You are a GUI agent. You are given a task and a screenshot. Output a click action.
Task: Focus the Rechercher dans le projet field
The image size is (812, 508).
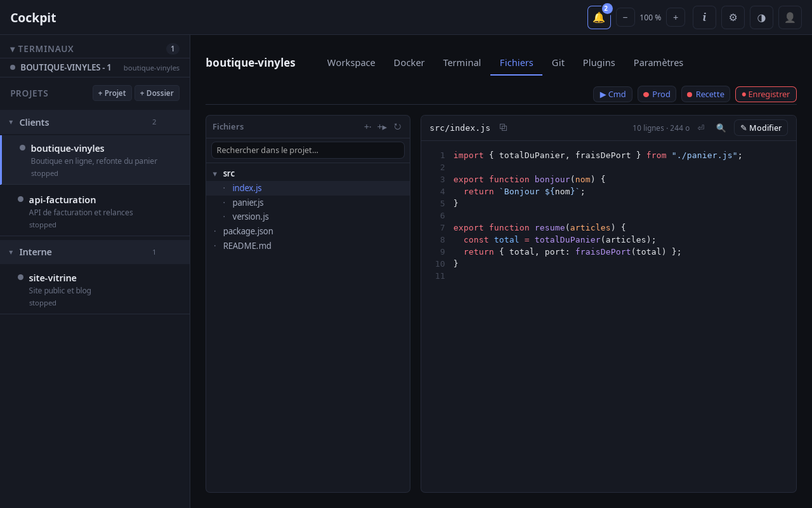click(308, 150)
